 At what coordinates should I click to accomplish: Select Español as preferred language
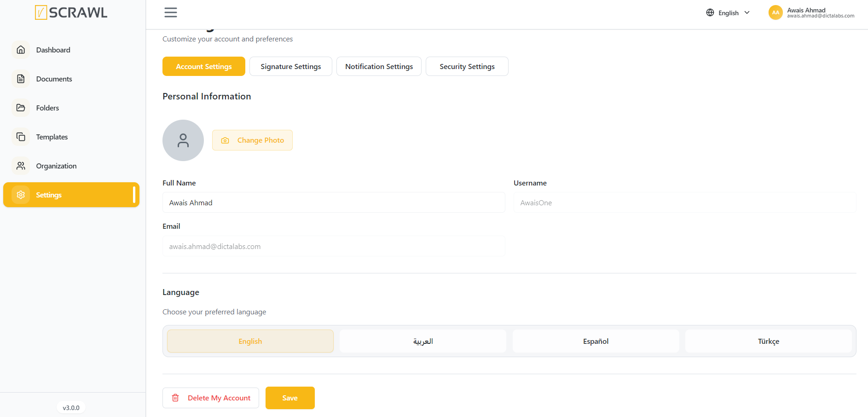pyautogui.click(x=596, y=341)
